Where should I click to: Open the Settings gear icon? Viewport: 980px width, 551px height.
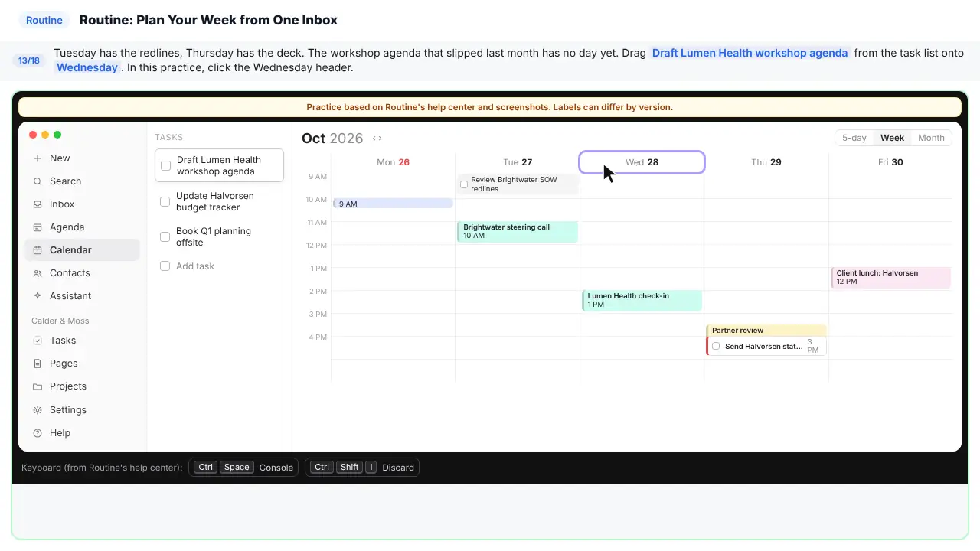pos(38,410)
